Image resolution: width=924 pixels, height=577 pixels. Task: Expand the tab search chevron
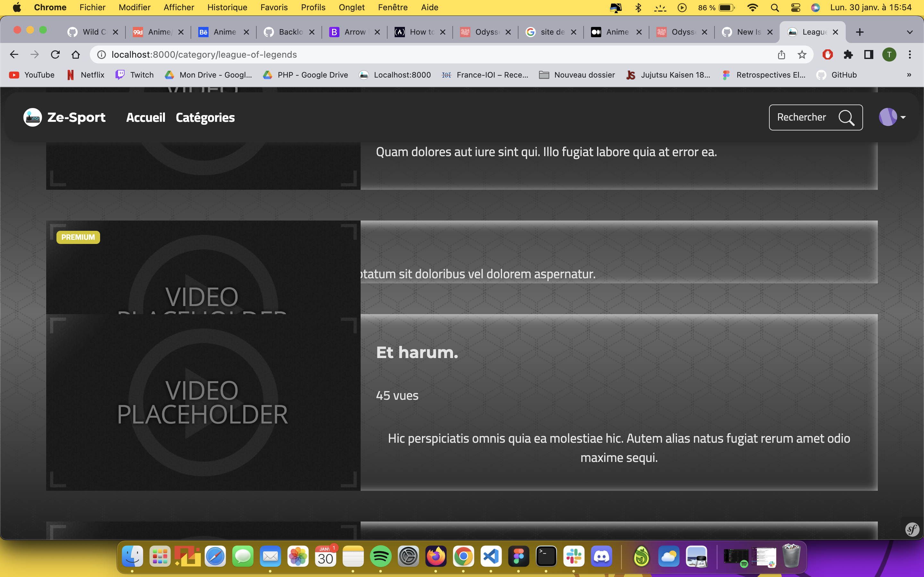910,32
